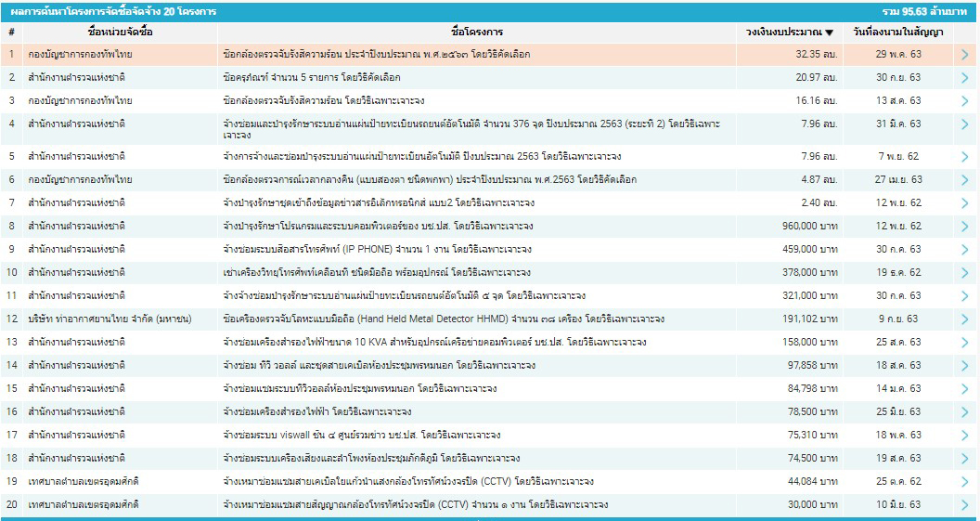
Task: Click the chevron on row 6
Action: pos(965,179)
